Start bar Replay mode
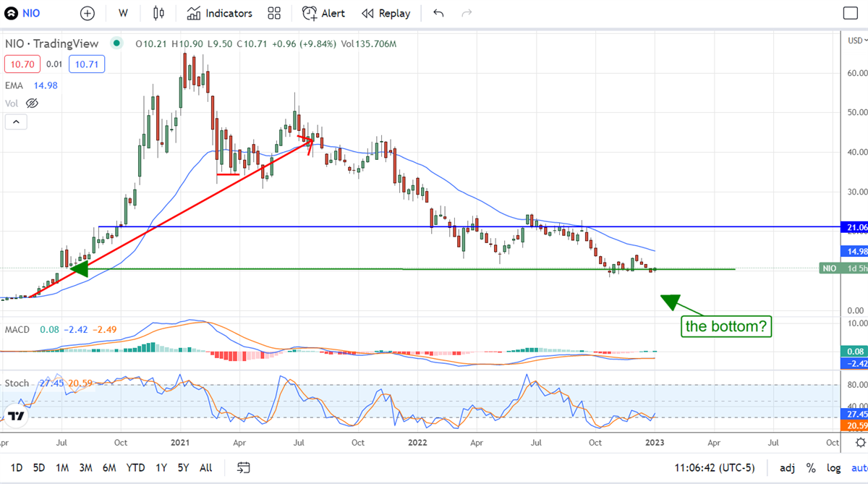The image size is (868, 484). (x=386, y=13)
